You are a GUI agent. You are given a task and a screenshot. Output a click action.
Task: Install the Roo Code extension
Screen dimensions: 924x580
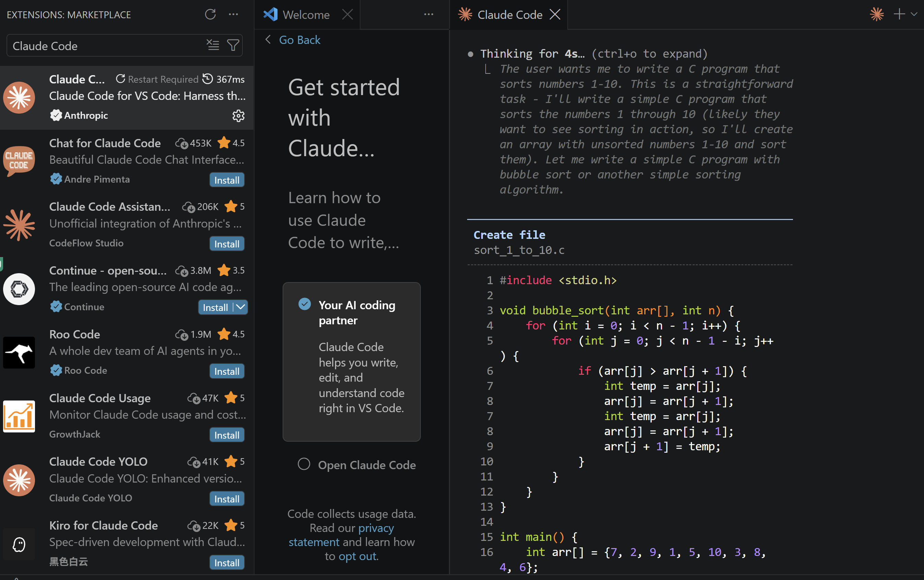tap(227, 371)
